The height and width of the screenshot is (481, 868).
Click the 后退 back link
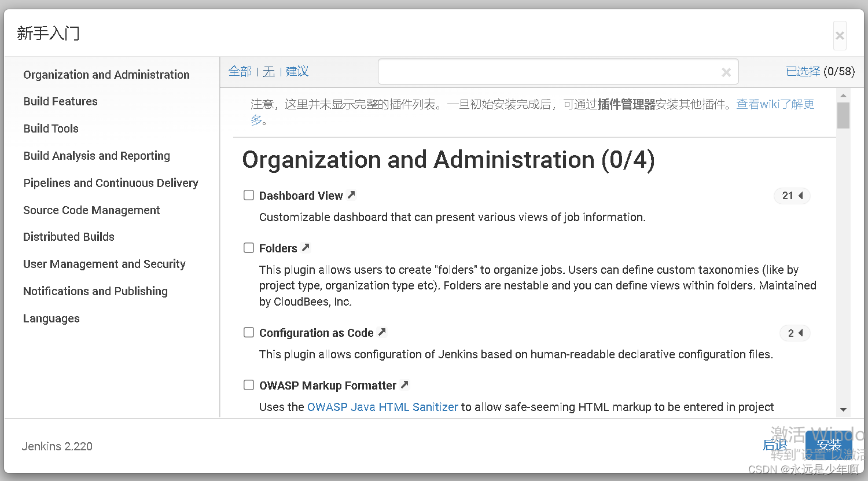[775, 445]
